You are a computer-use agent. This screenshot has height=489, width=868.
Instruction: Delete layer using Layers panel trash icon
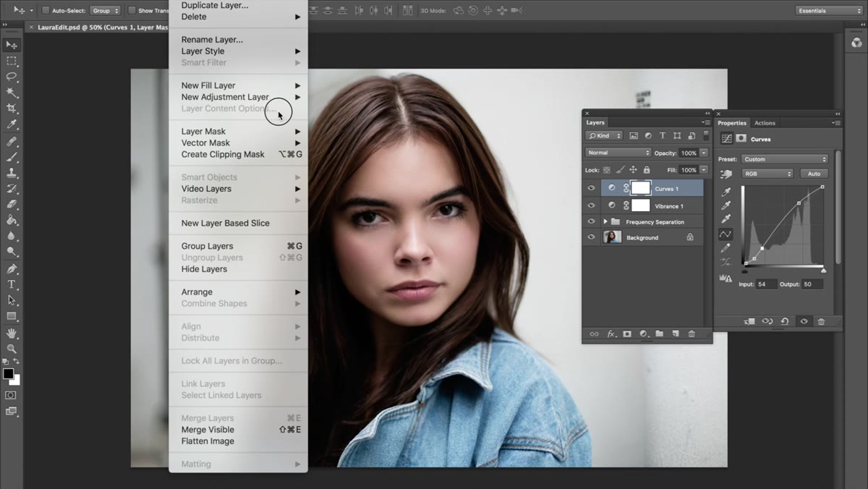pos(692,334)
